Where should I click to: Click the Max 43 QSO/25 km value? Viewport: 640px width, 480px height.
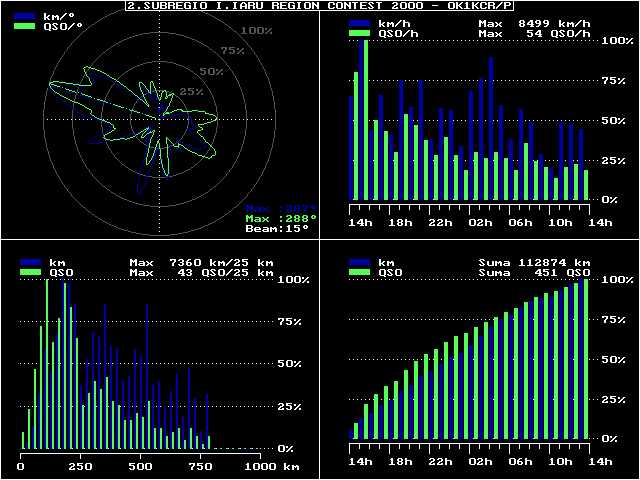202,272
